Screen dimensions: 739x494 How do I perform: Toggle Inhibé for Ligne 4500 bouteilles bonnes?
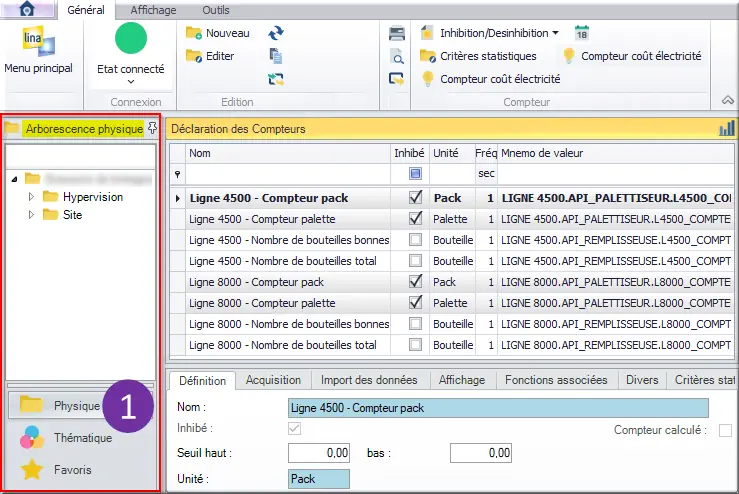[415, 239]
